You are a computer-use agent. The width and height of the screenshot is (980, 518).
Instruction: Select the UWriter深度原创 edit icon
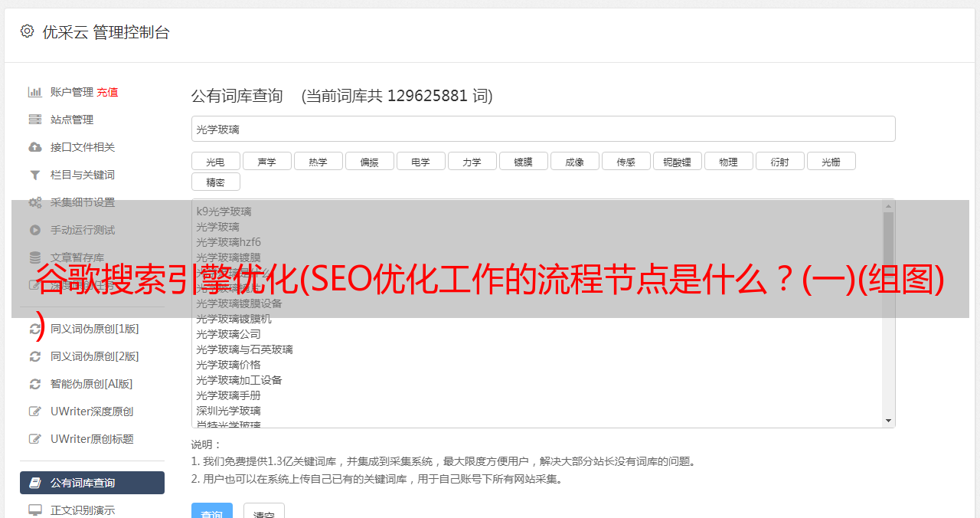point(35,411)
